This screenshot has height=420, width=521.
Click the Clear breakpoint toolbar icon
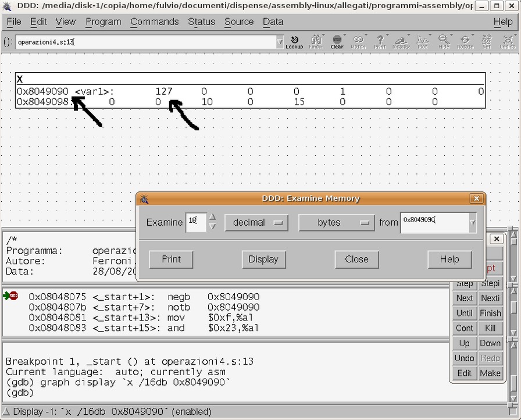[x=337, y=42]
